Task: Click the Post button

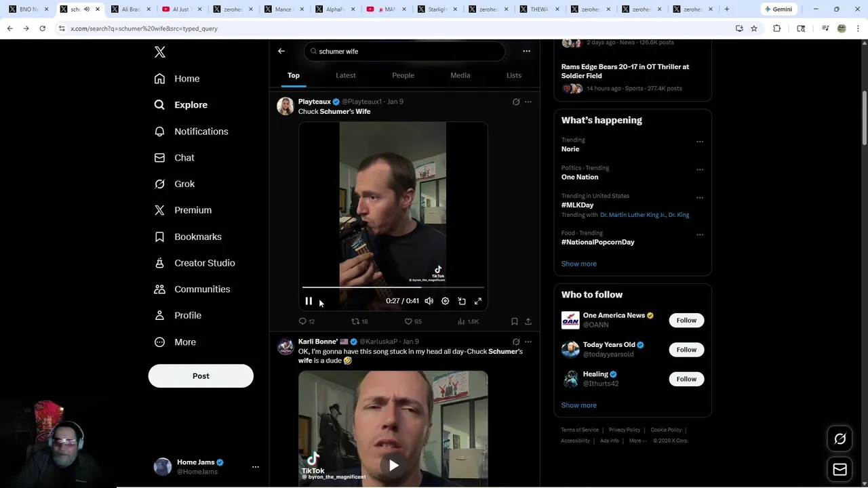Action: [201, 376]
